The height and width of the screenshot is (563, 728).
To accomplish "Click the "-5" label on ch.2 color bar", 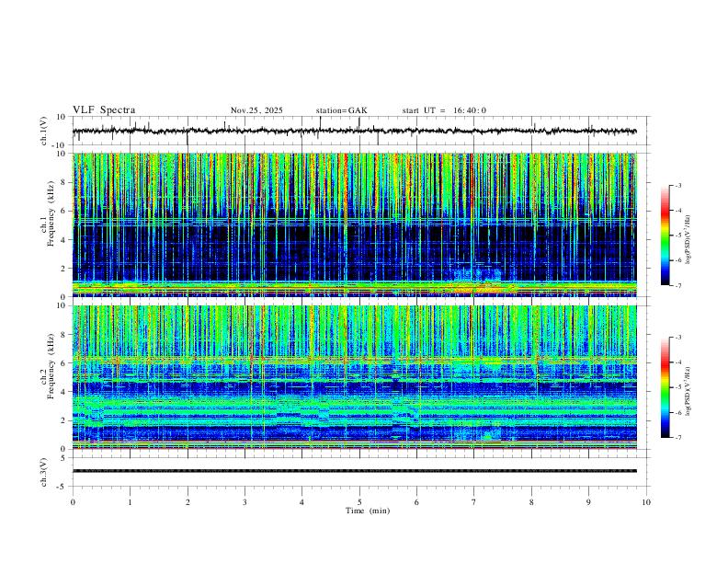I will pyautogui.click(x=677, y=387).
